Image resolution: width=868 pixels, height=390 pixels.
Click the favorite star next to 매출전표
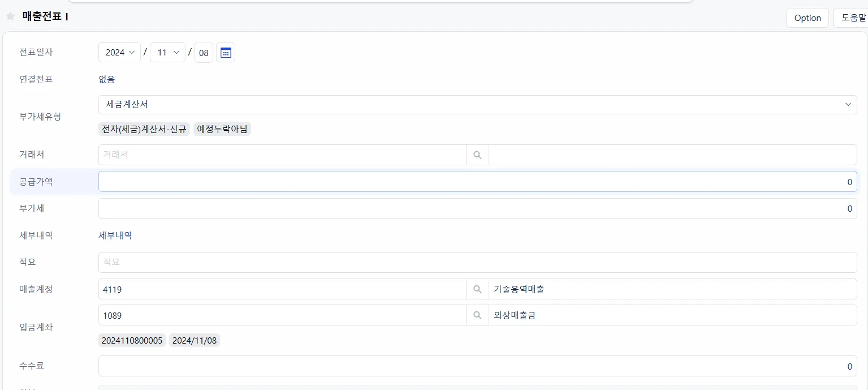pyautogui.click(x=10, y=16)
